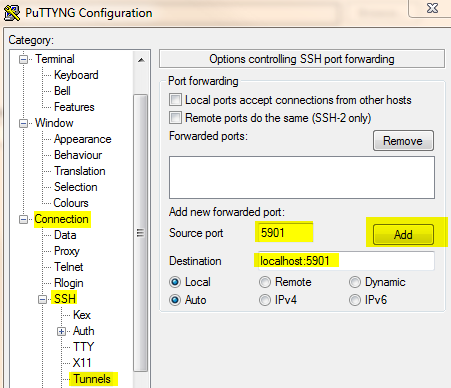Image resolution: width=451 pixels, height=388 pixels.
Task: Open Features settings
Action: click(74, 107)
